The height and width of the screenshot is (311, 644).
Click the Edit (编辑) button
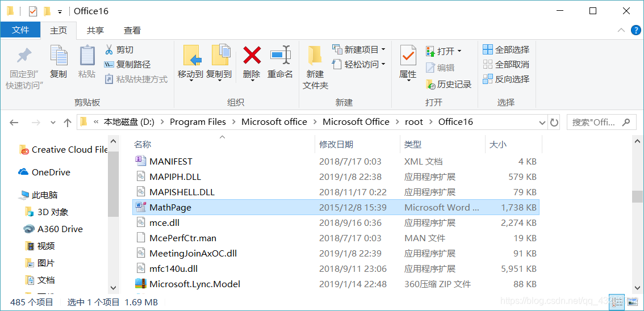440,68
